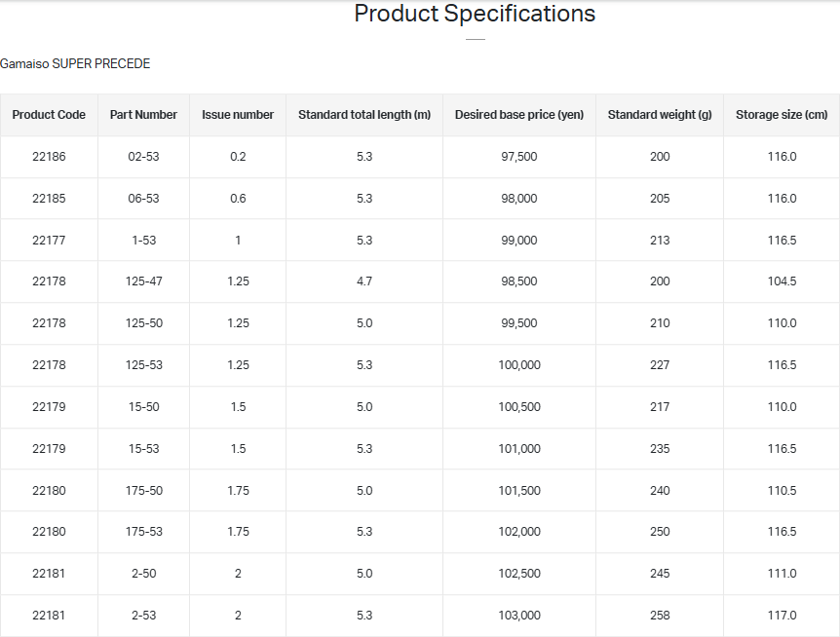Click product code 22186 cell
The height and width of the screenshot is (637, 840).
click(x=49, y=157)
